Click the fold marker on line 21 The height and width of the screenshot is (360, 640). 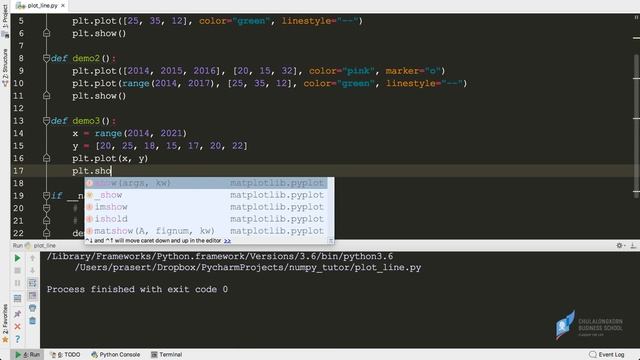point(47,221)
